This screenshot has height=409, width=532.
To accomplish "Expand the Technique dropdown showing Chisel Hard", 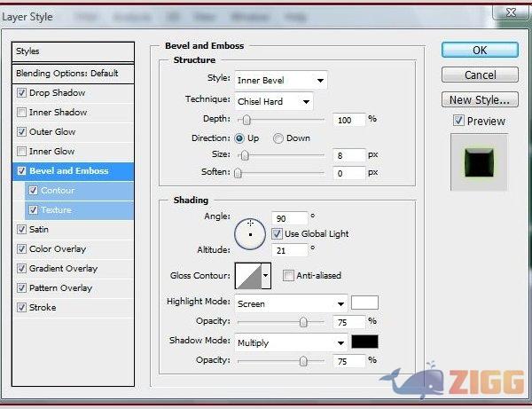I will coord(273,101).
